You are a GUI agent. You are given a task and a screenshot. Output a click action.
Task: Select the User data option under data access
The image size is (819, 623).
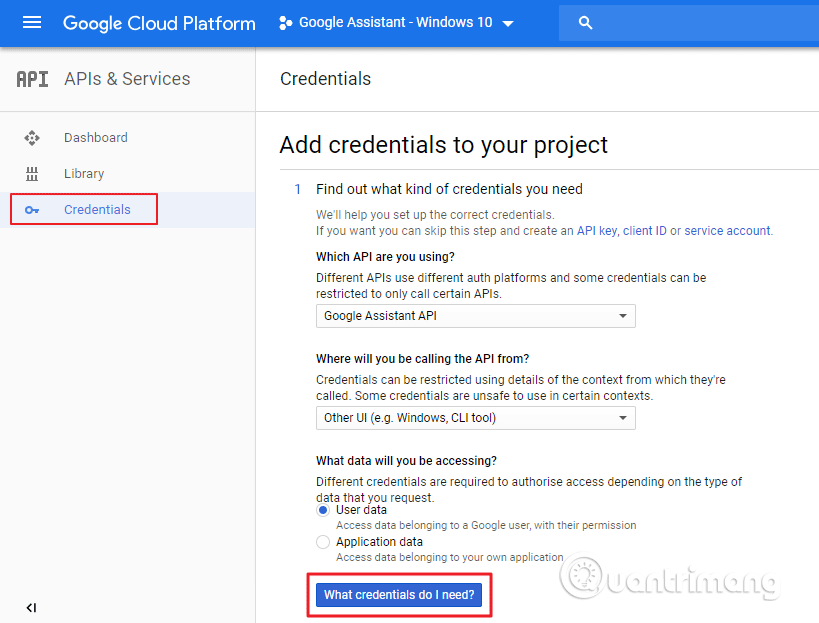(x=323, y=510)
